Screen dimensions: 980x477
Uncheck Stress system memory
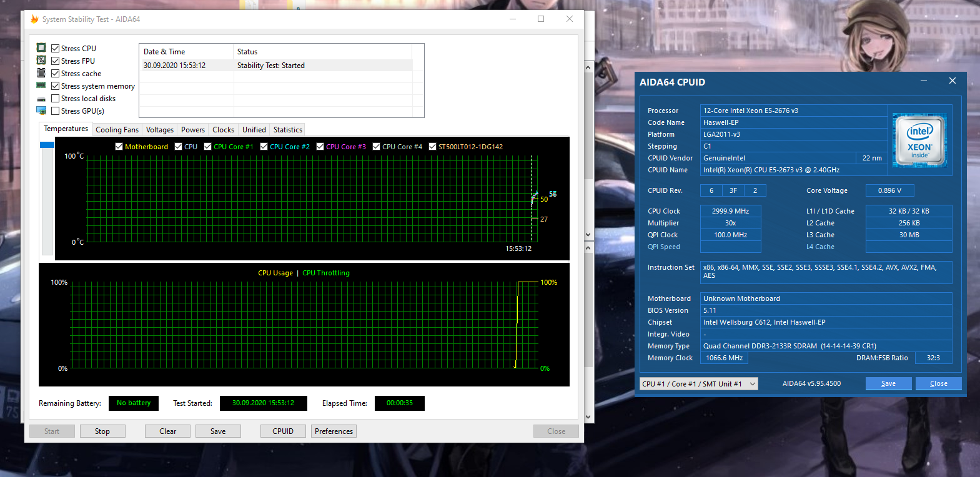56,86
